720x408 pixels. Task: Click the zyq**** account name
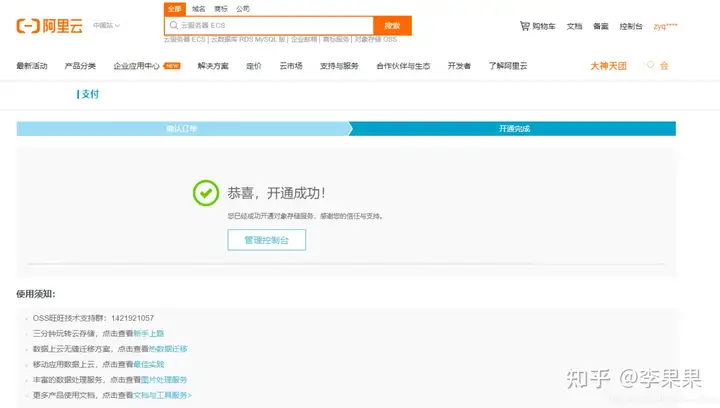coord(665,26)
